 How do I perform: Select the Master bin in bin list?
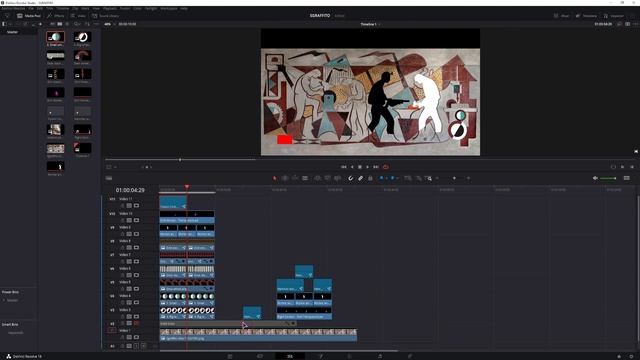pos(12,32)
